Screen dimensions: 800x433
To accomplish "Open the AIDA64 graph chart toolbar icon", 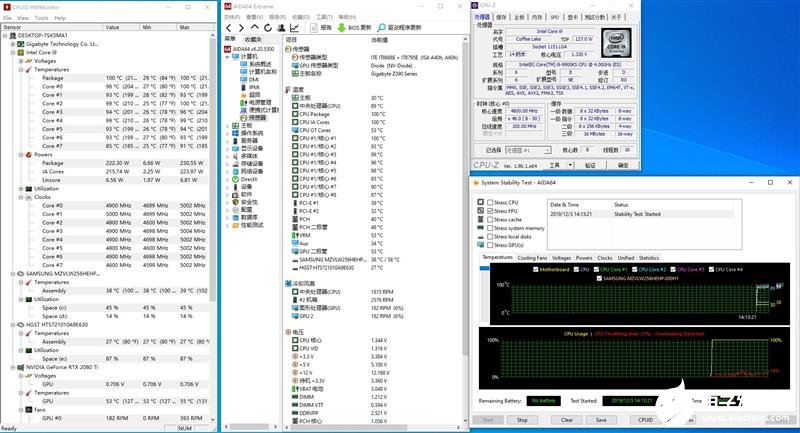I will point(294,28).
